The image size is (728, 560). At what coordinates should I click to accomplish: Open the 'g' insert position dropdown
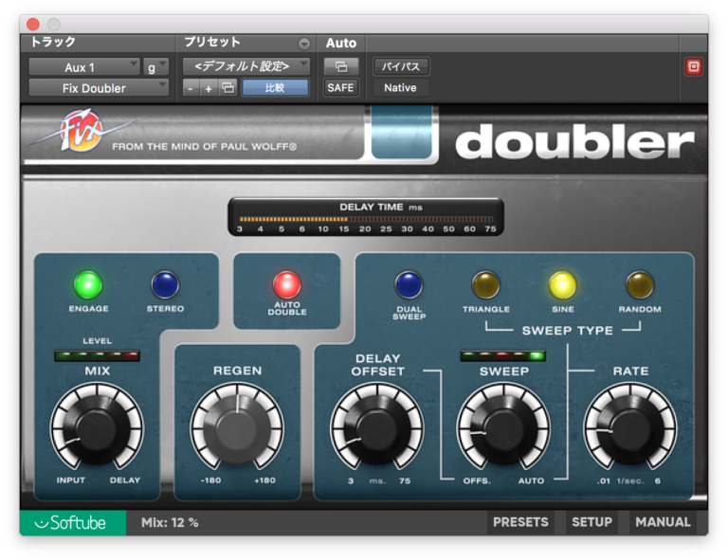(x=156, y=67)
